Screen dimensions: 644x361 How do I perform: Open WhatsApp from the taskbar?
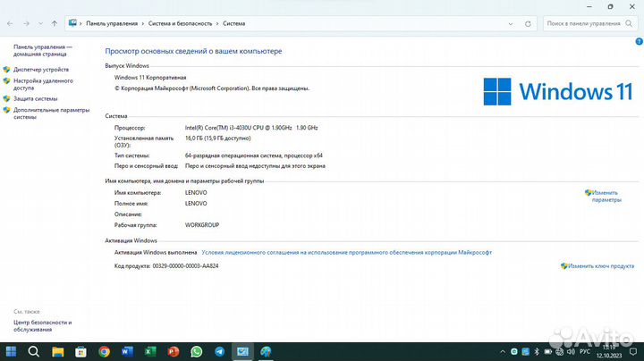(196, 351)
